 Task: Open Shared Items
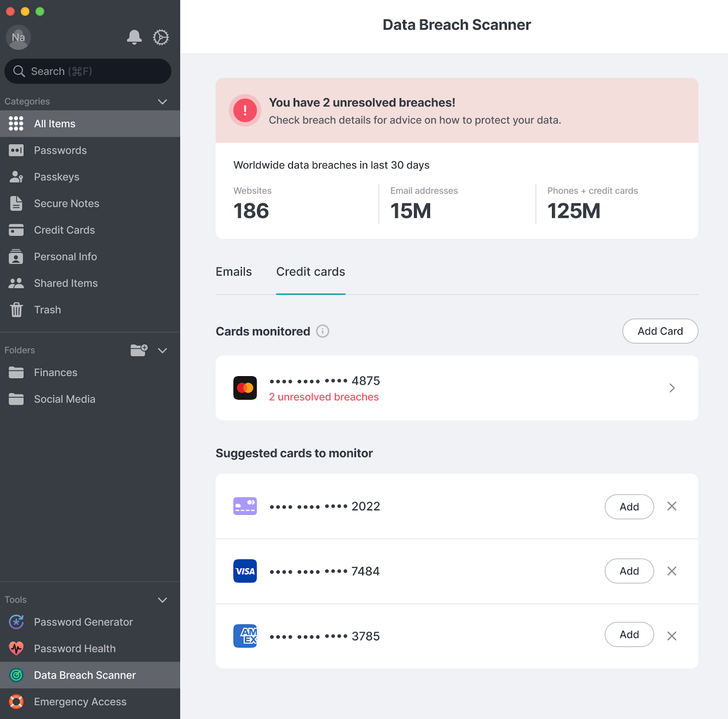pos(66,283)
